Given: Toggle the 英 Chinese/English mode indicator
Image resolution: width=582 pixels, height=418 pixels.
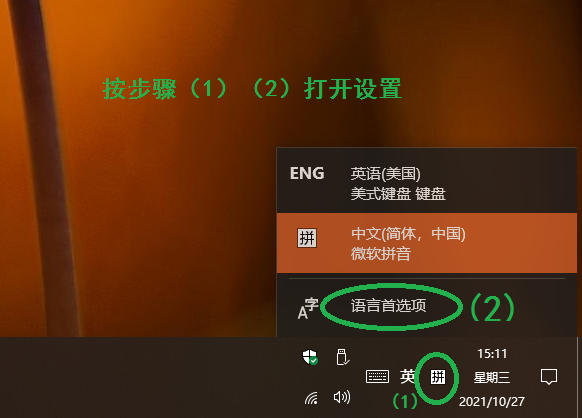Looking at the screenshot, I should (x=407, y=376).
